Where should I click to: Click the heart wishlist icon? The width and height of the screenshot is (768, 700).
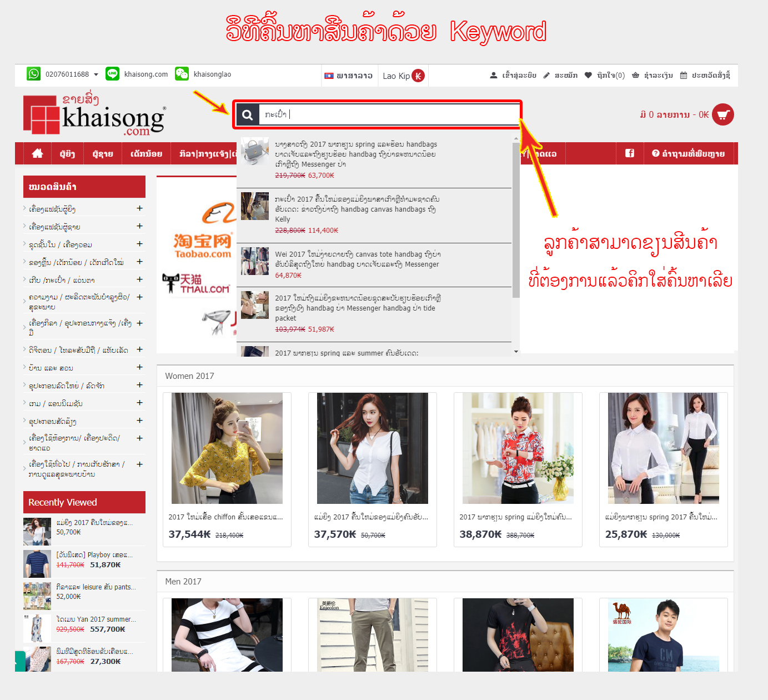coord(588,75)
